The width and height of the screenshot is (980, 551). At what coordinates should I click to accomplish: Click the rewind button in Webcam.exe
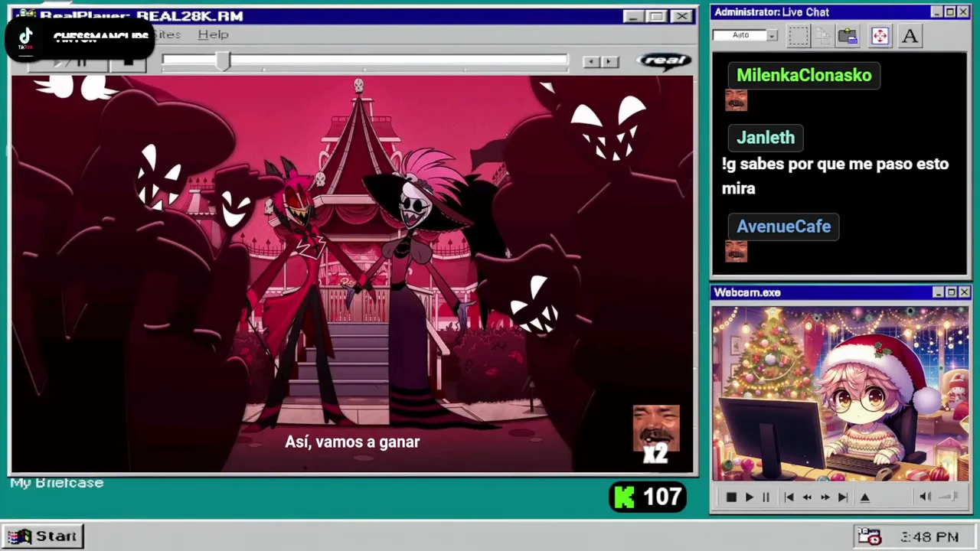[x=807, y=497]
